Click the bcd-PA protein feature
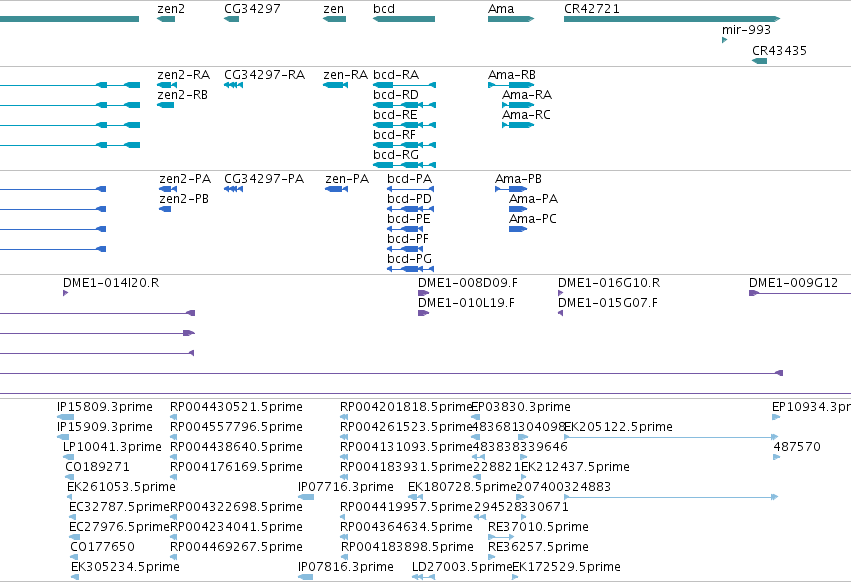The width and height of the screenshot is (851, 582). coord(410,189)
